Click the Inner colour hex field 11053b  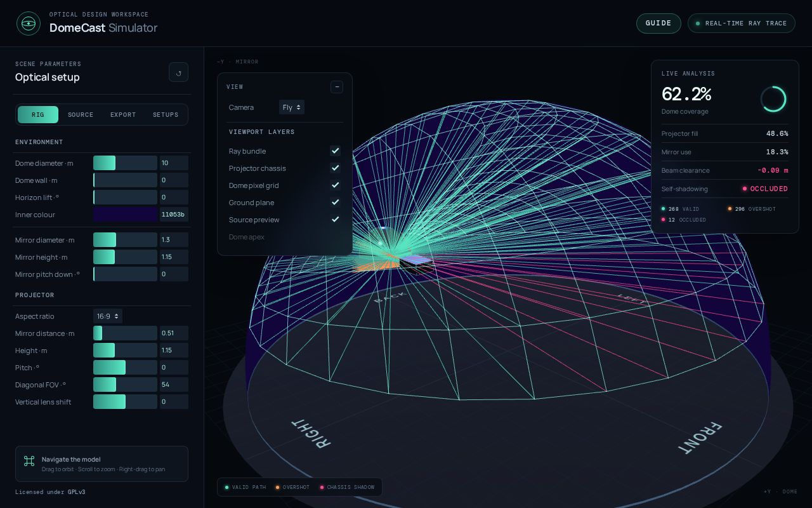(x=174, y=215)
